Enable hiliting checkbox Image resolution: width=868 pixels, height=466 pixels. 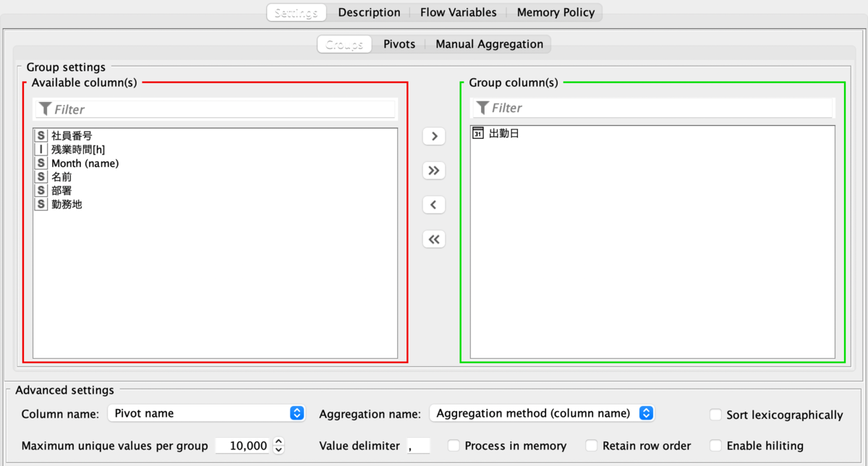pyautogui.click(x=715, y=446)
